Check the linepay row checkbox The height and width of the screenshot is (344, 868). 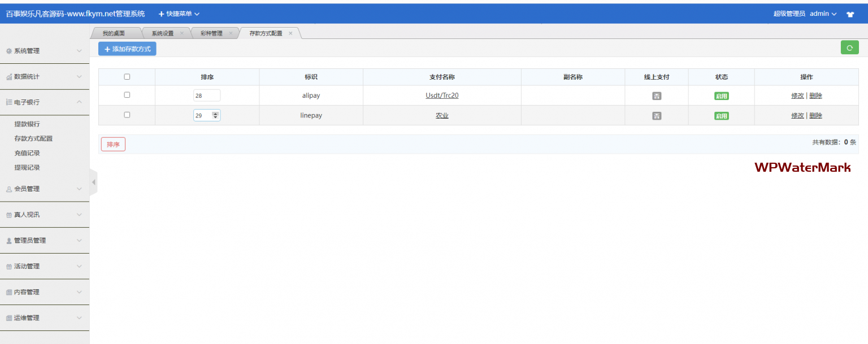pos(127,115)
